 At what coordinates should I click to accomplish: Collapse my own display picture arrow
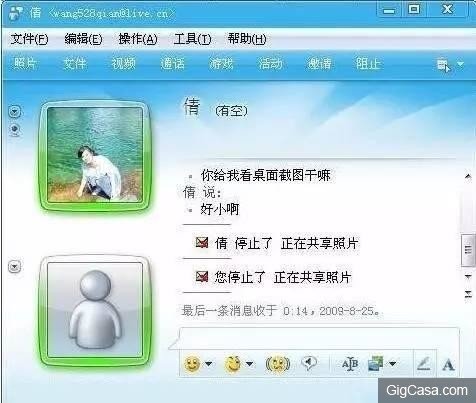click(15, 266)
